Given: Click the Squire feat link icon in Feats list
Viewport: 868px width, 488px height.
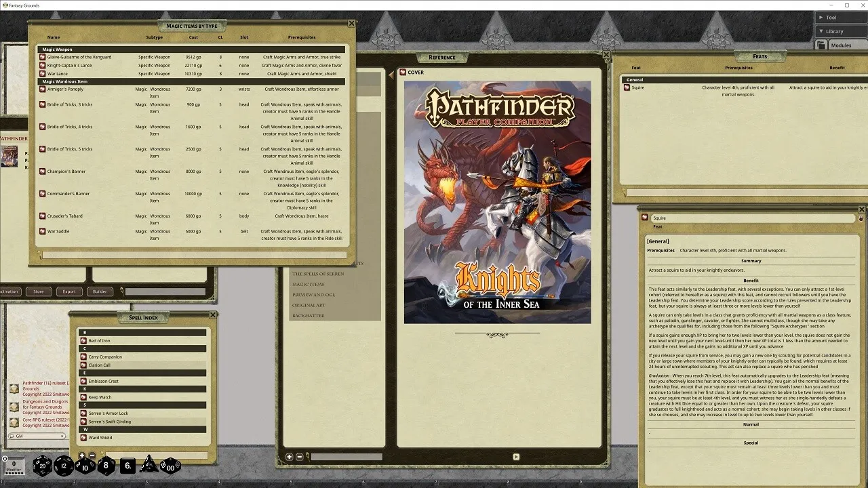Looking at the screenshot, I should point(628,87).
